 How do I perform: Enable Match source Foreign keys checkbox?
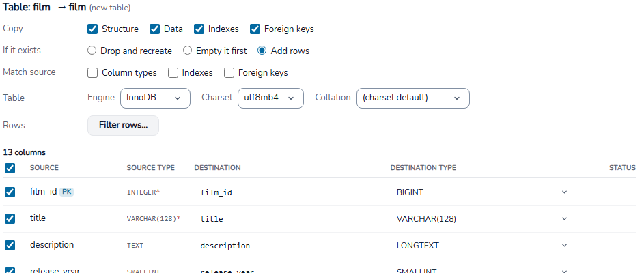coord(229,72)
